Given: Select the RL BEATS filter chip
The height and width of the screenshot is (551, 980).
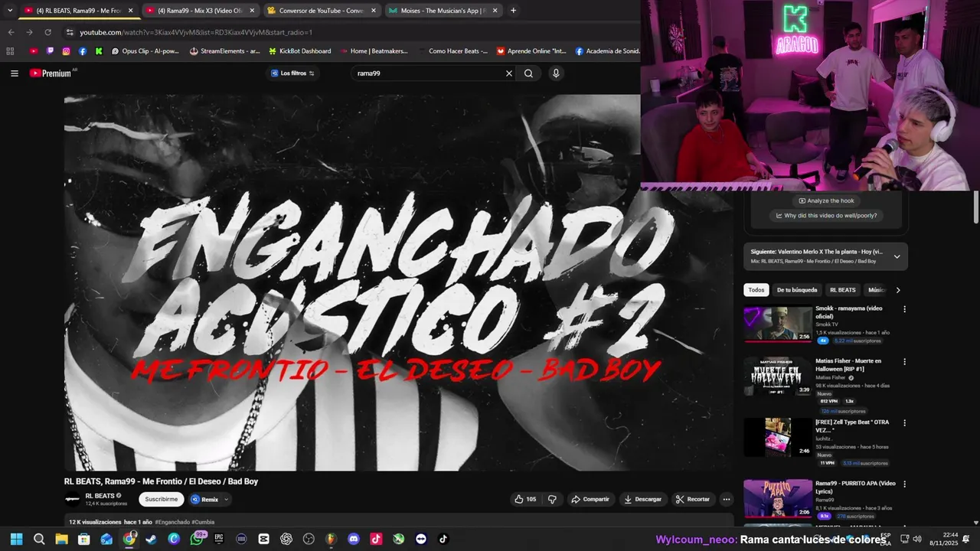Looking at the screenshot, I should click(843, 290).
